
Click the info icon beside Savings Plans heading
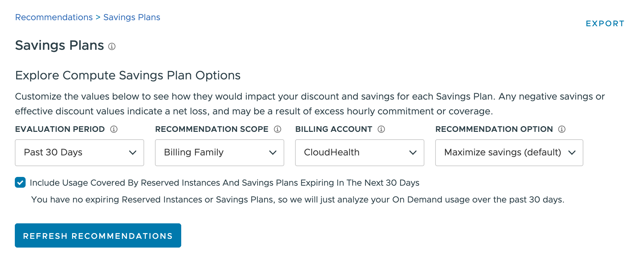112,46
